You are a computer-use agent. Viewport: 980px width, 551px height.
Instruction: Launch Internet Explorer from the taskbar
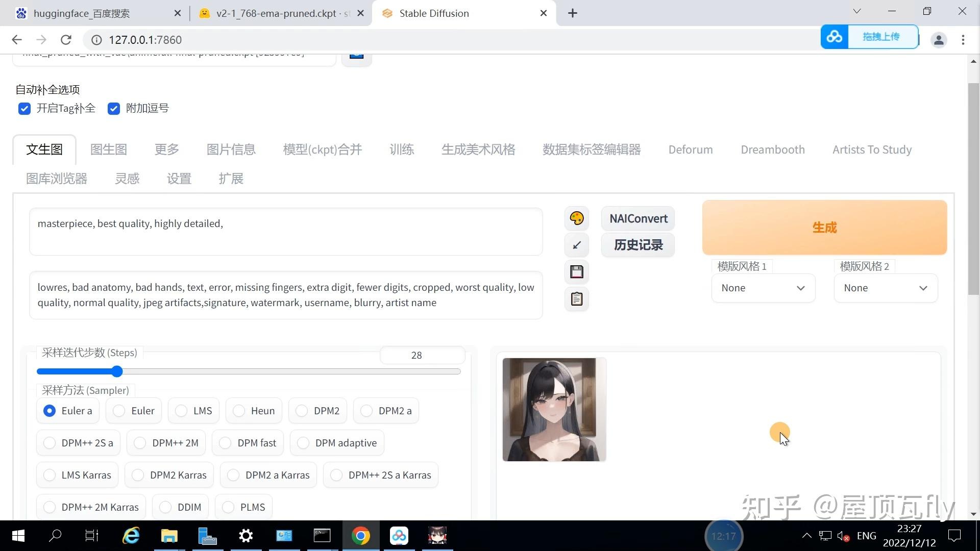coord(131,536)
